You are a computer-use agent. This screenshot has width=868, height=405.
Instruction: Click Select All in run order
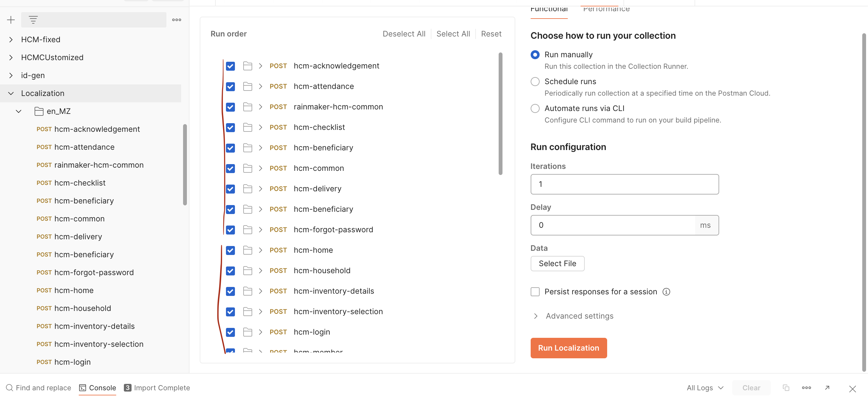[453, 34]
